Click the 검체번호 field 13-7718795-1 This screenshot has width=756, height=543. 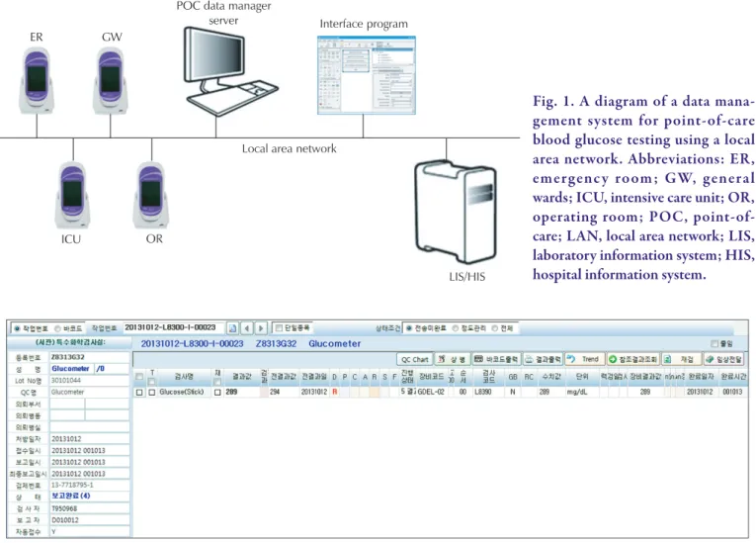90,485
